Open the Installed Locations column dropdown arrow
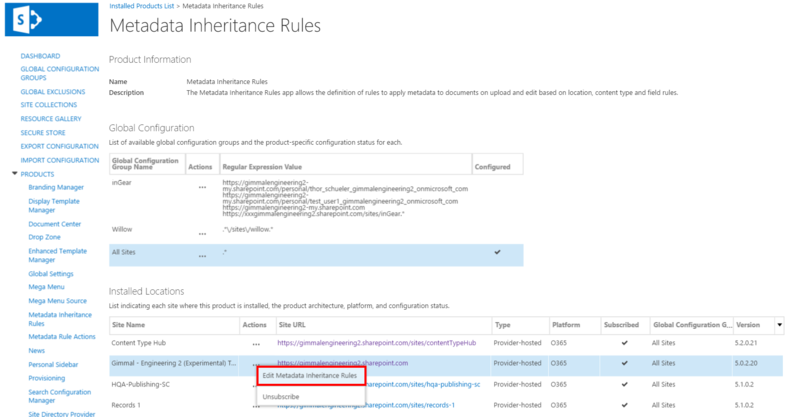800x417 pixels. tap(779, 324)
